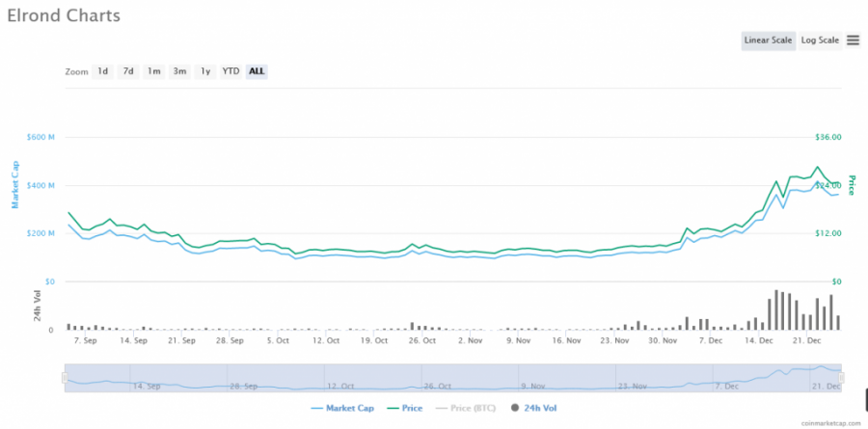This screenshot has width=868, height=429.
Task: Click the vertical Price axis title
Action: click(x=853, y=185)
